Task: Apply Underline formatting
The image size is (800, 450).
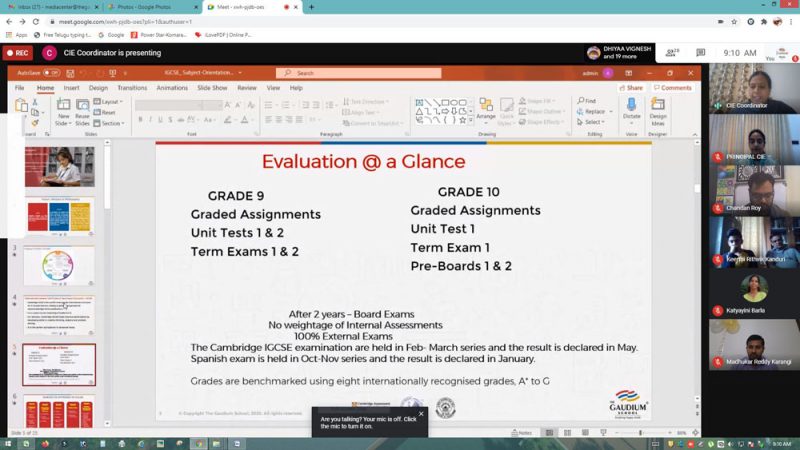Action: point(160,119)
